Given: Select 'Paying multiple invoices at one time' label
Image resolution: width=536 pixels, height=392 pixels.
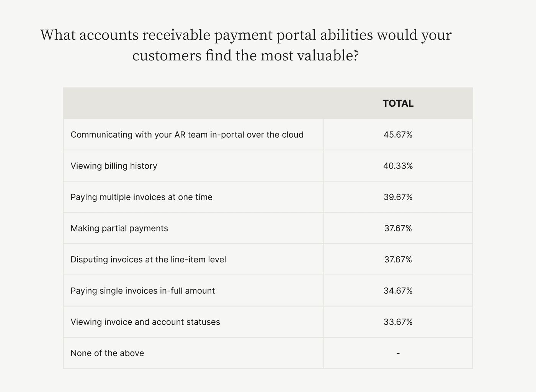Looking at the screenshot, I should coord(141,197).
